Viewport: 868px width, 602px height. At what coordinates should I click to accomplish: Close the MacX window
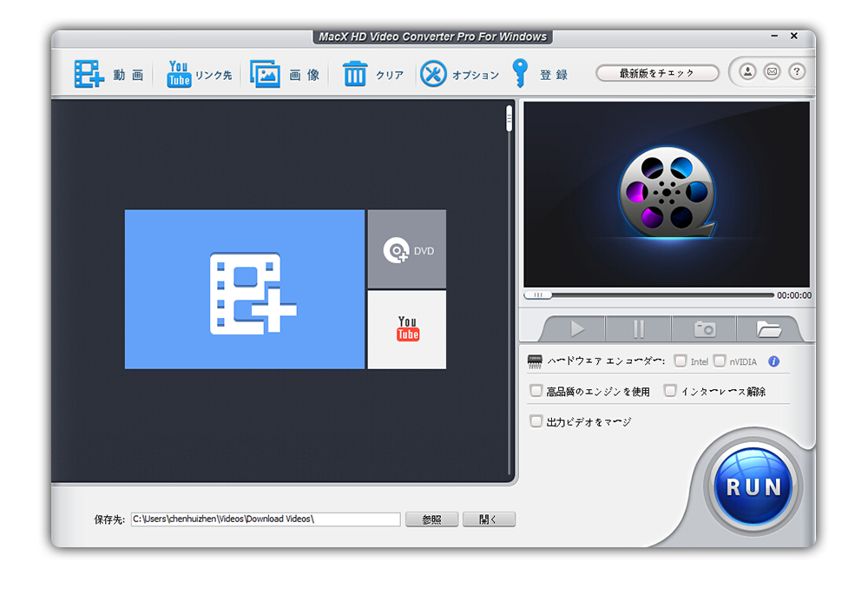pyautogui.click(x=794, y=36)
